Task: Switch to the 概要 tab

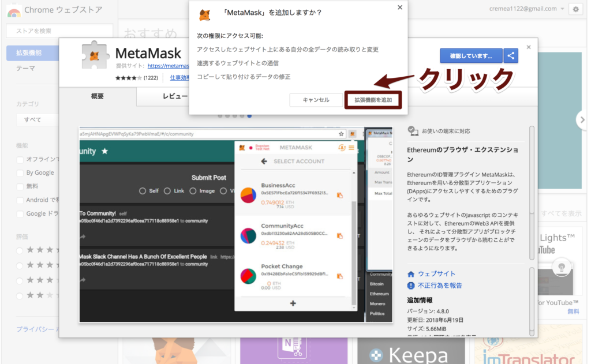Action: pos(97,96)
